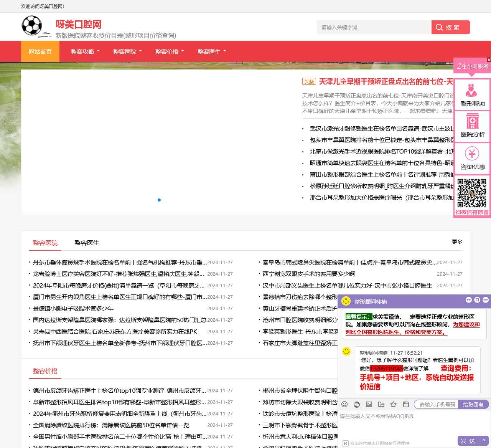The image size is (491, 448).
Task: Click the save chat record icon
Action: (405, 404)
